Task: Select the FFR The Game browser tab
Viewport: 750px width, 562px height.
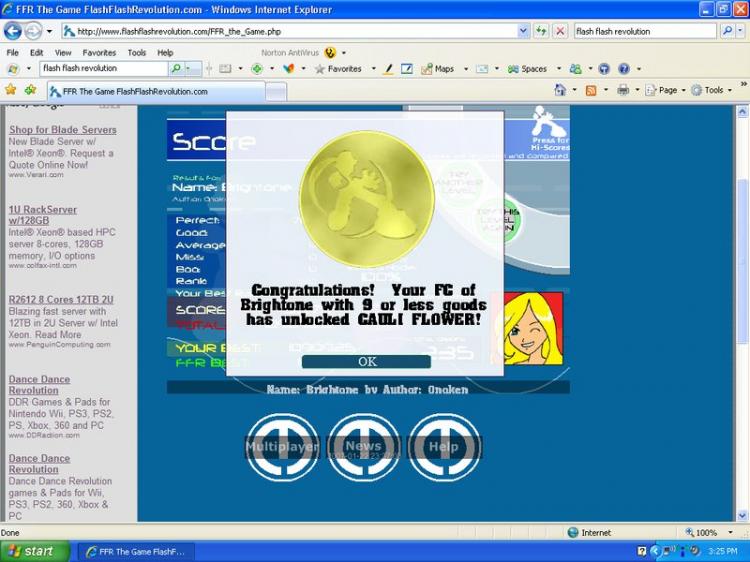Action: pyautogui.click(x=135, y=91)
